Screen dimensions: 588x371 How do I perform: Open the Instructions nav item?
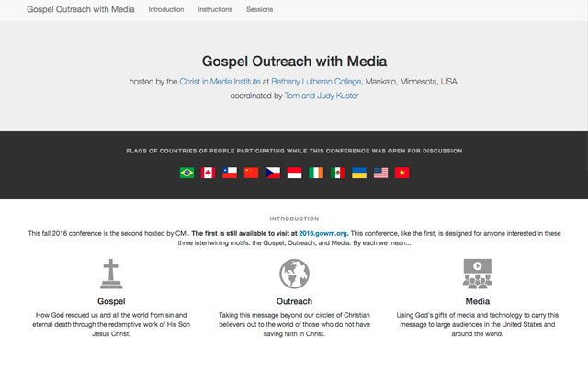pos(215,10)
